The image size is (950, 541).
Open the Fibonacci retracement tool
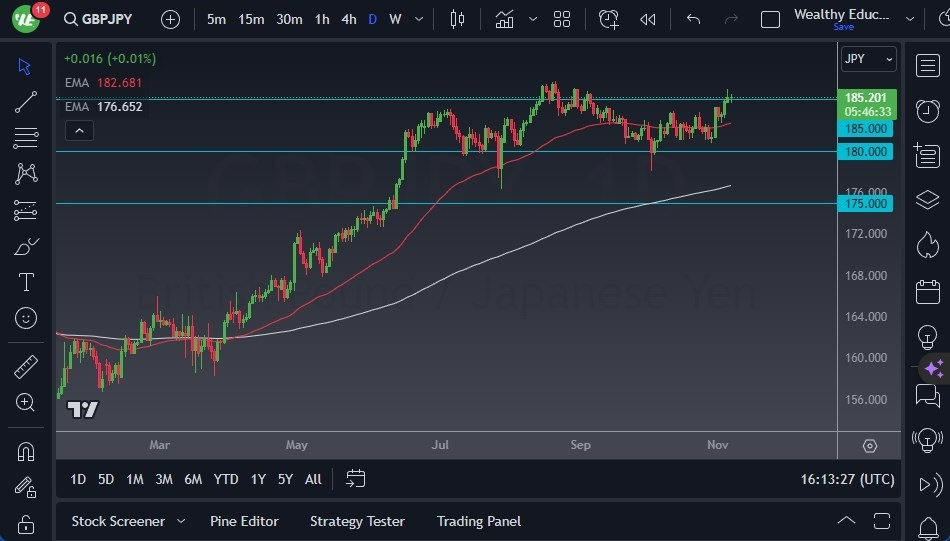[25, 138]
